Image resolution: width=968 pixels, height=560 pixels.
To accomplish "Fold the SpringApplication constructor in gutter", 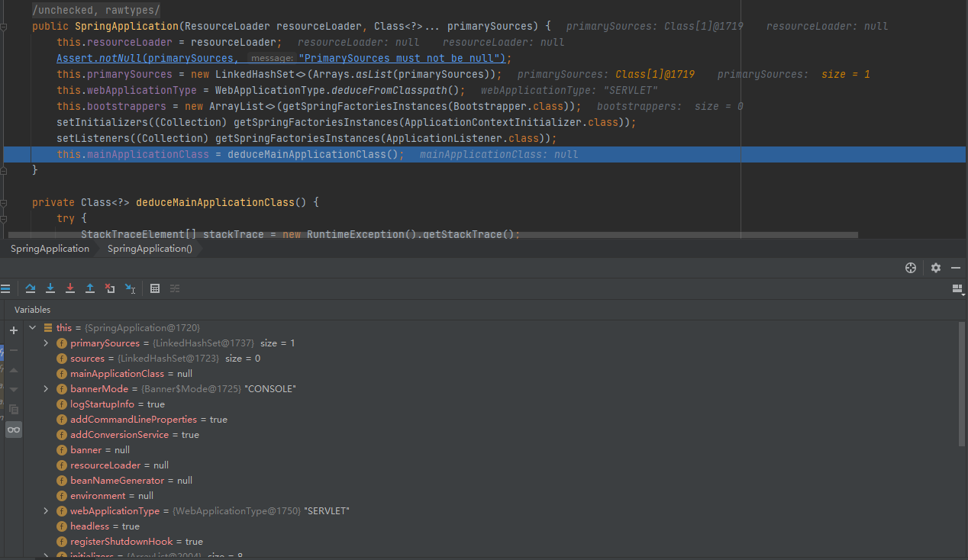I will [x=5, y=27].
